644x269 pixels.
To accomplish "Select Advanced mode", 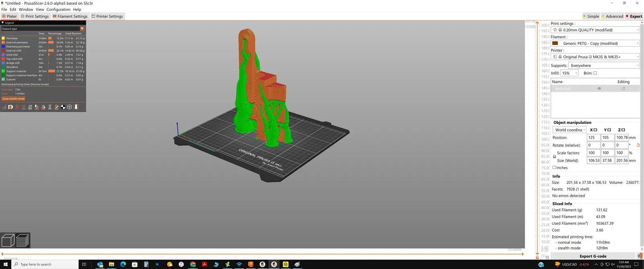I will point(612,16).
